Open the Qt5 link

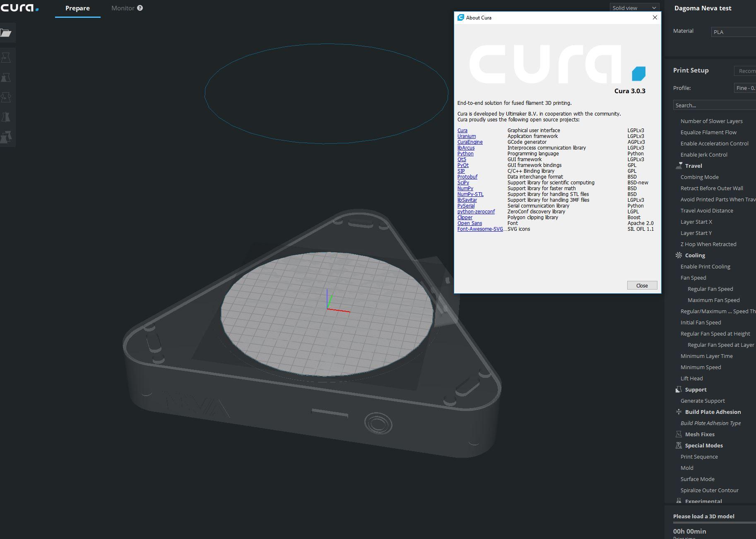click(462, 160)
